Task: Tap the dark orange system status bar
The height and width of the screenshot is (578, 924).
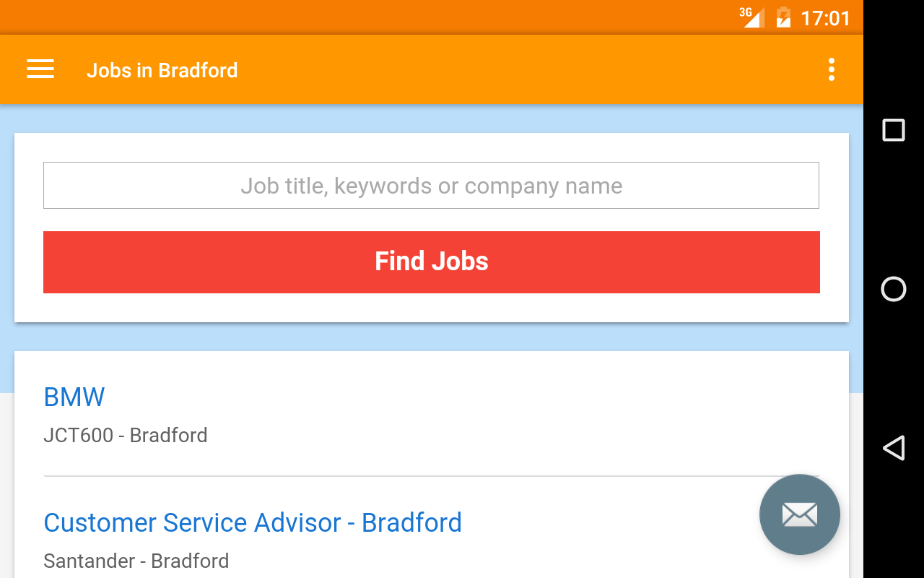Action: pyautogui.click(x=361, y=17)
